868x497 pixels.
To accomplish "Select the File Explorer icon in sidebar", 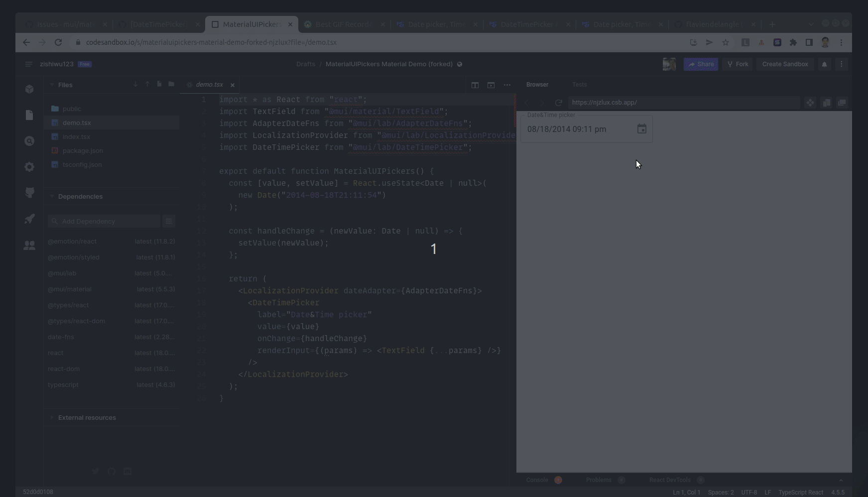I will pos(29,115).
